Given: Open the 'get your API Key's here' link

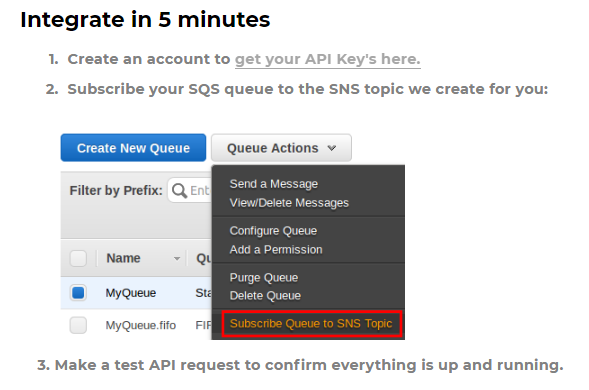Looking at the screenshot, I should tap(328, 59).
